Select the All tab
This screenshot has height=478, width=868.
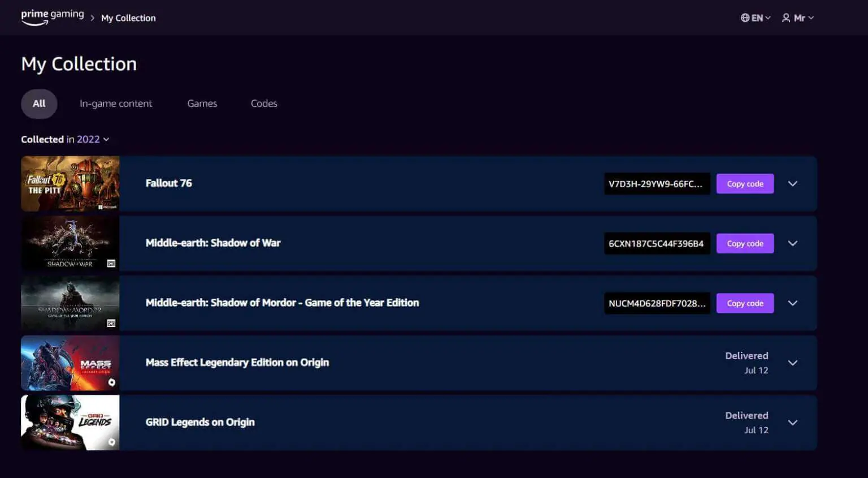point(39,104)
